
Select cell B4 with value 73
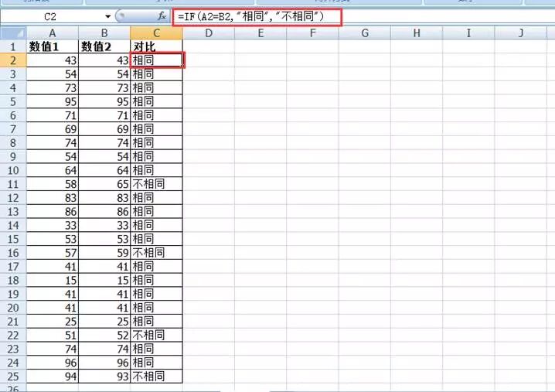(104, 88)
